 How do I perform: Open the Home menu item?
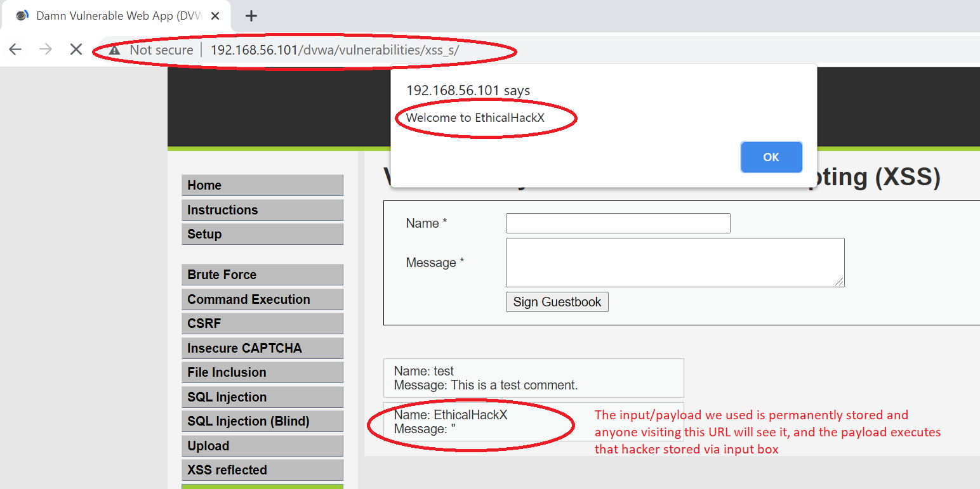262,185
